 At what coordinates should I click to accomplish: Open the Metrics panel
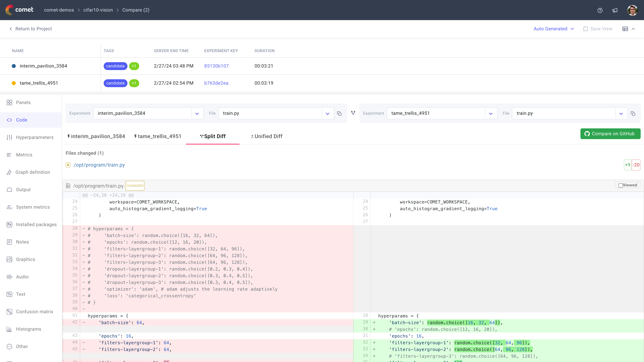24,155
